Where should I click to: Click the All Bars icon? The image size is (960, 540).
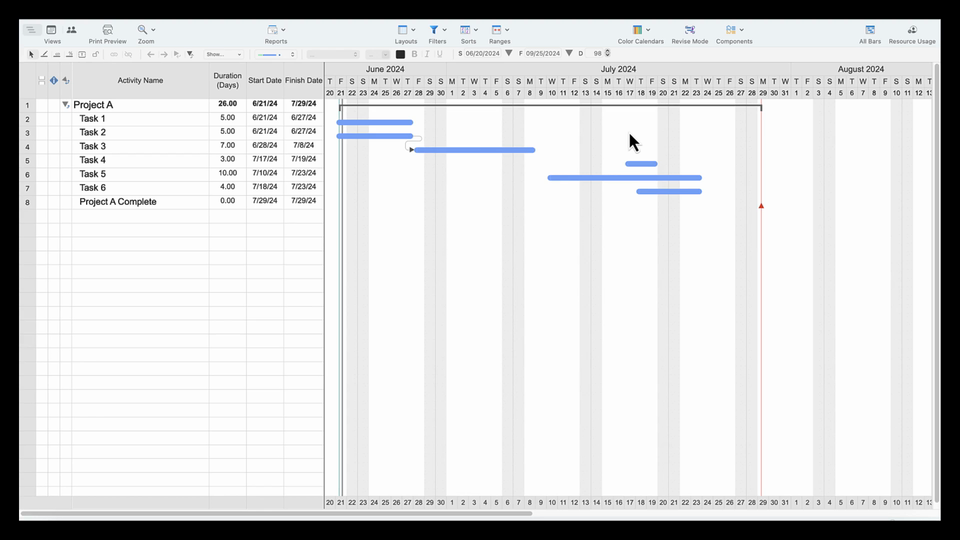(x=869, y=30)
